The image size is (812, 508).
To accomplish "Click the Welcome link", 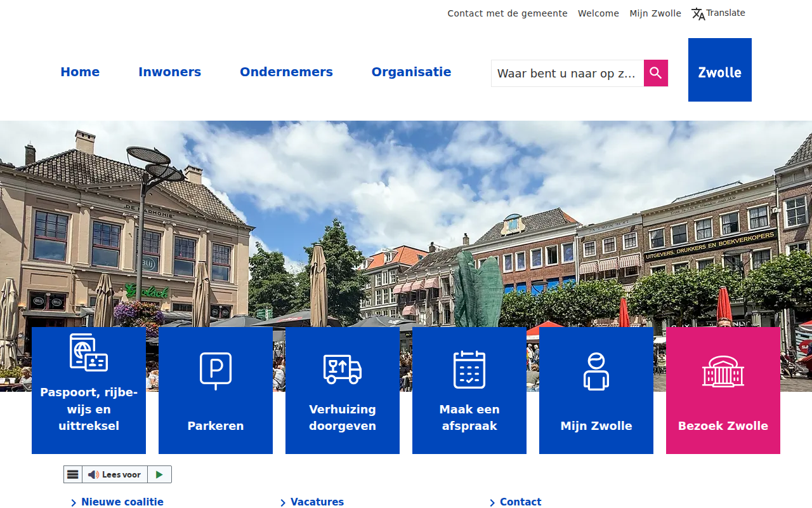I will click(x=598, y=13).
